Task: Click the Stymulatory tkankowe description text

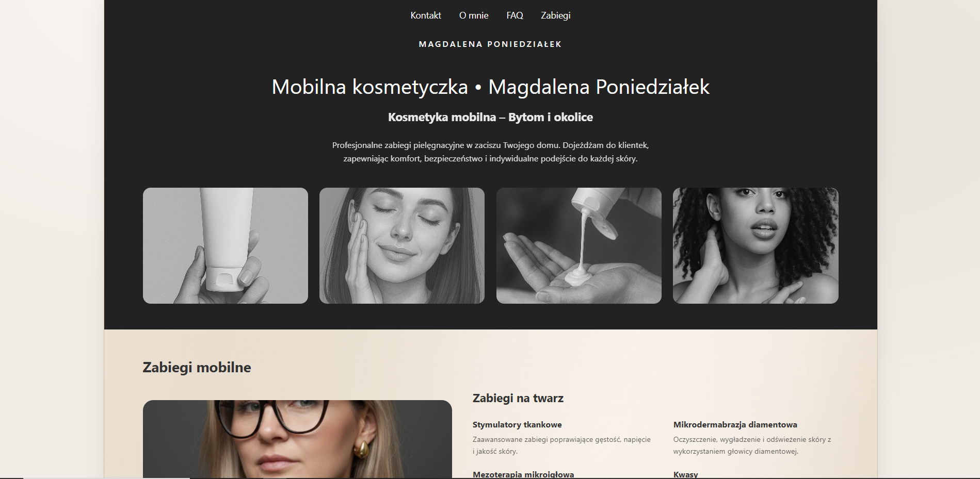Action: point(561,445)
